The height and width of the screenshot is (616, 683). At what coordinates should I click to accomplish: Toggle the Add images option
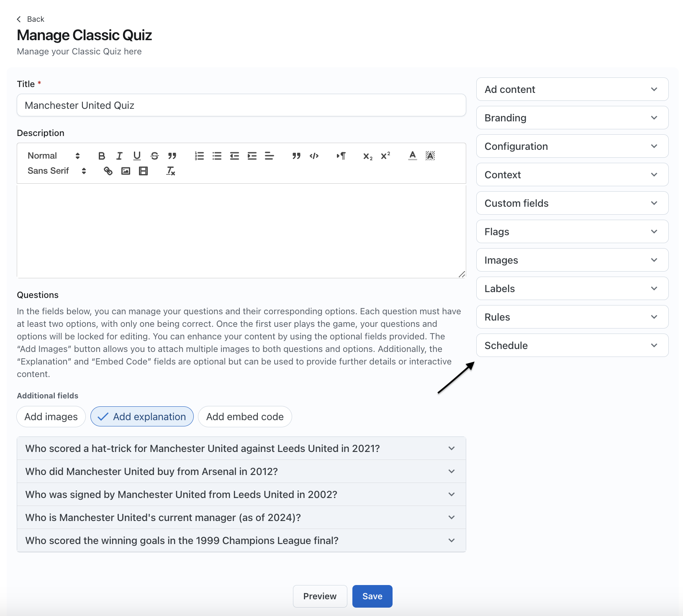(x=51, y=417)
